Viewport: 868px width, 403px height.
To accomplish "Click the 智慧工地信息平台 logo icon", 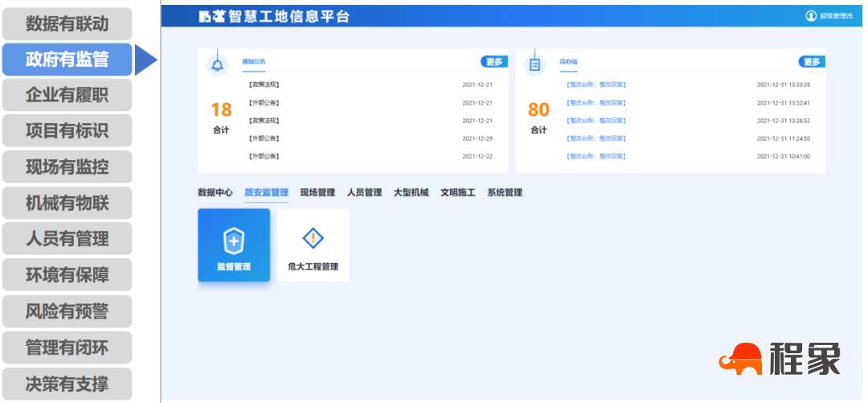I will tap(212, 16).
